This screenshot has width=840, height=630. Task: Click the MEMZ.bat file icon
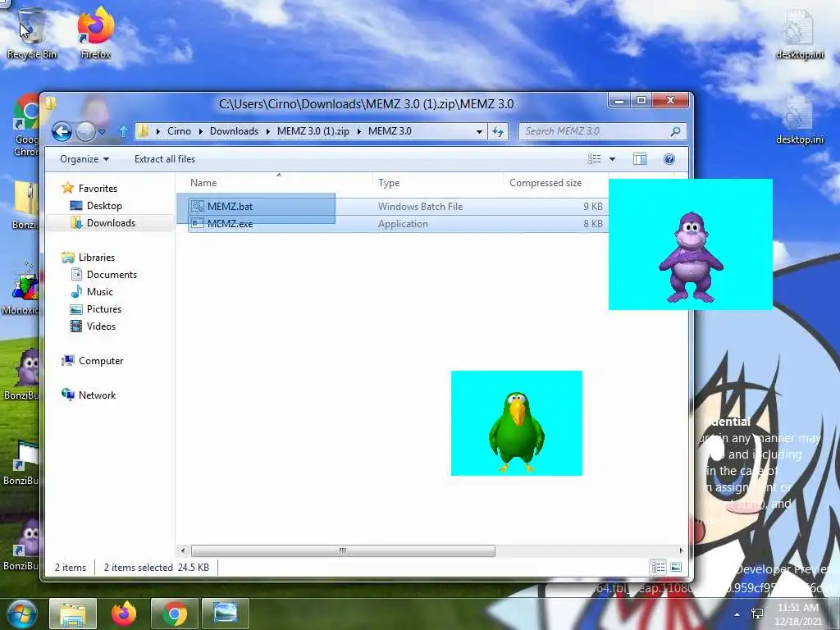(198, 206)
